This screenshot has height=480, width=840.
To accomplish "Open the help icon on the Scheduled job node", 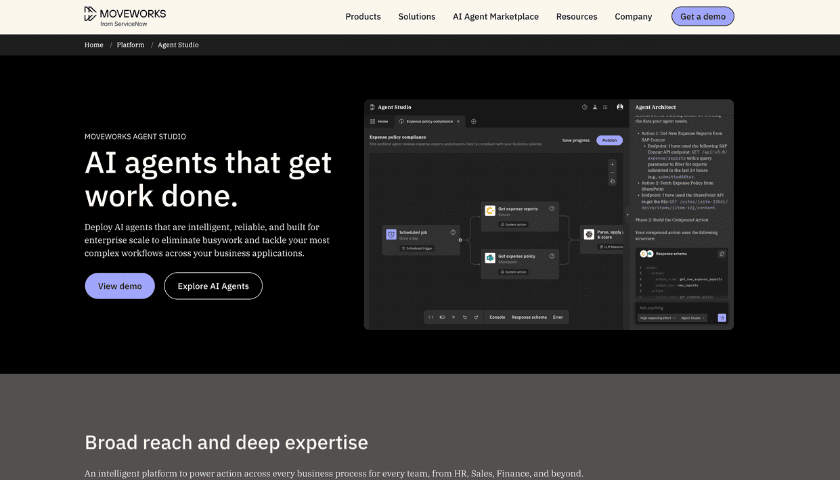I will (453, 232).
